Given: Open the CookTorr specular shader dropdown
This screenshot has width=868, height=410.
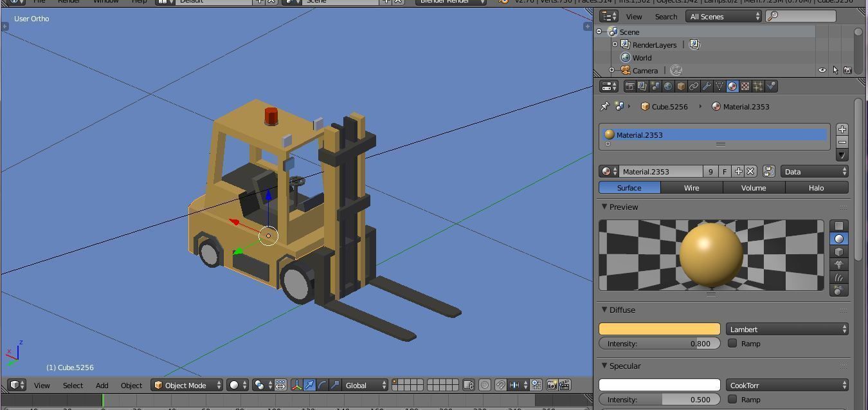Looking at the screenshot, I should [787, 385].
